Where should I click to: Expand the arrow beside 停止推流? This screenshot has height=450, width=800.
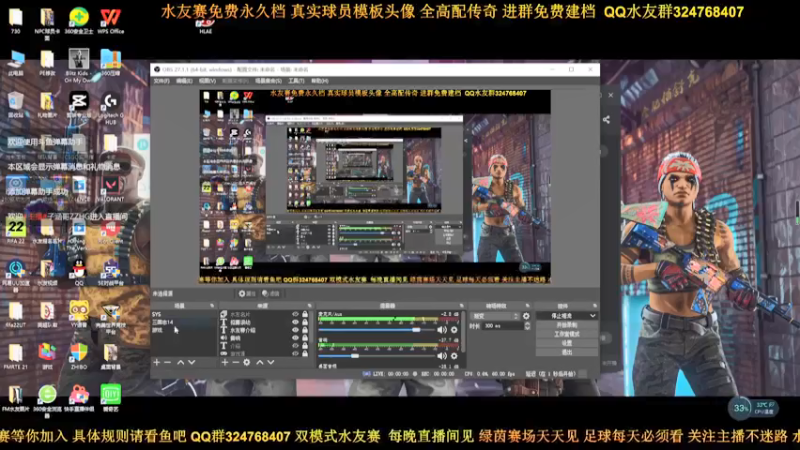coord(592,316)
